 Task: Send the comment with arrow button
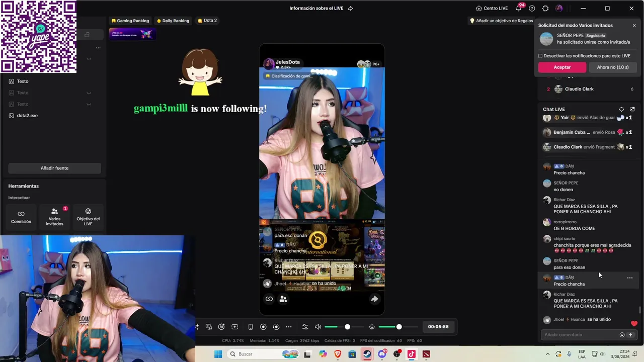(630, 335)
